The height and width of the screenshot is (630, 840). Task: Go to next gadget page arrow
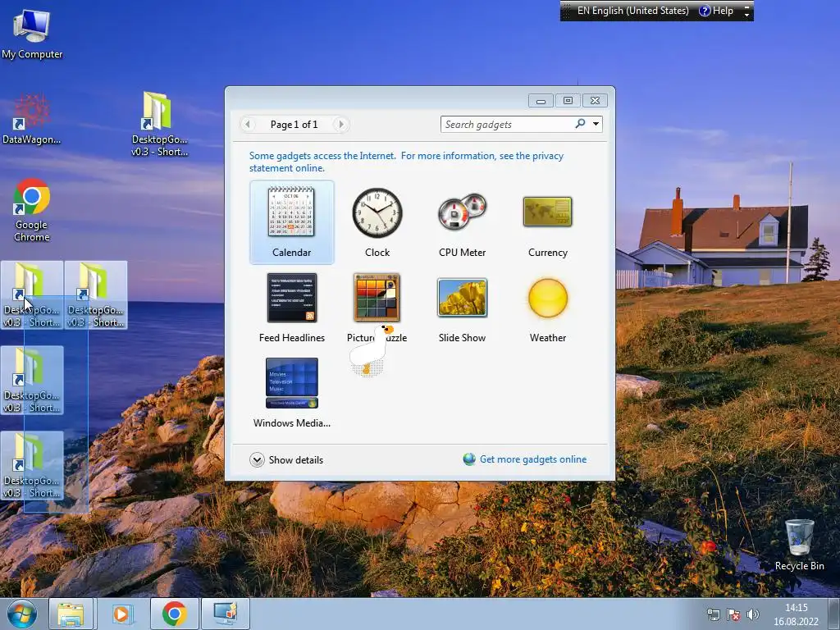(340, 125)
